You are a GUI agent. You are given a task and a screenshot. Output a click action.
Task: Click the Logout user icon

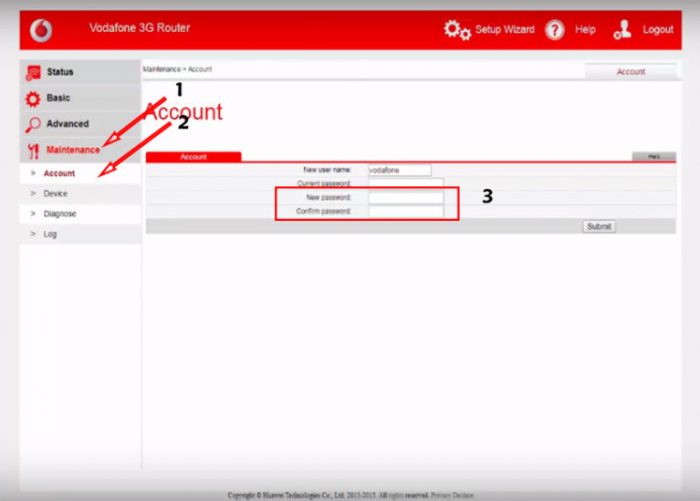[622, 30]
